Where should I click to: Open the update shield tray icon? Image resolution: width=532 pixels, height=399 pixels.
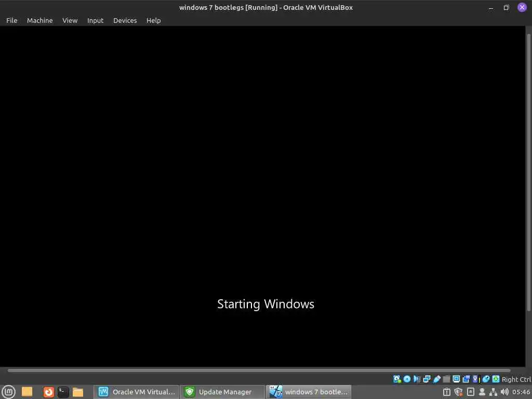pos(458,392)
